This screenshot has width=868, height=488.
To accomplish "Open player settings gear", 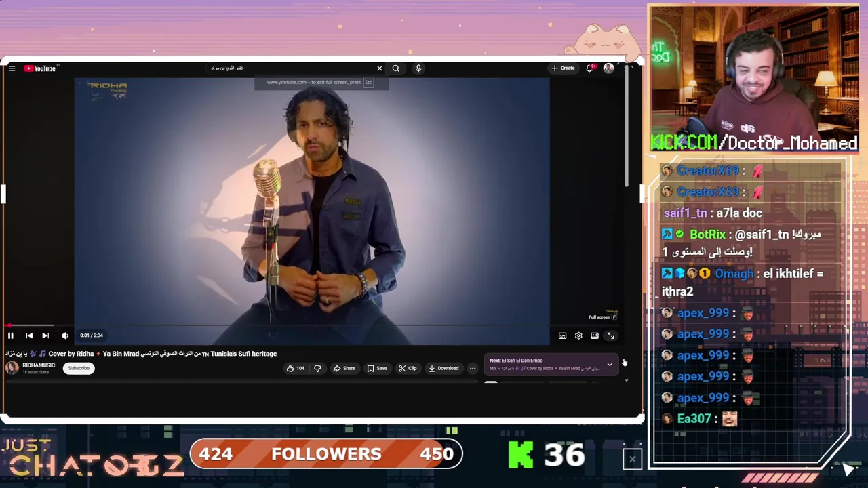I will pos(578,335).
